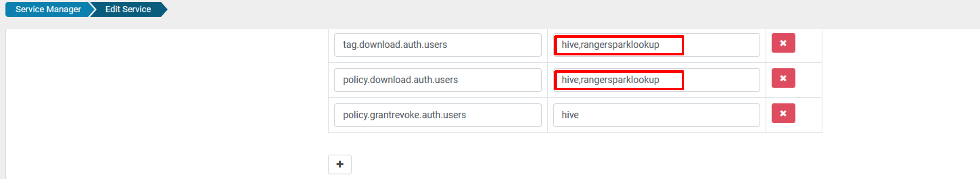Focus the tag.download.auth.users name field
Image resolution: width=980 pixels, height=179 pixels.
point(437,45)
